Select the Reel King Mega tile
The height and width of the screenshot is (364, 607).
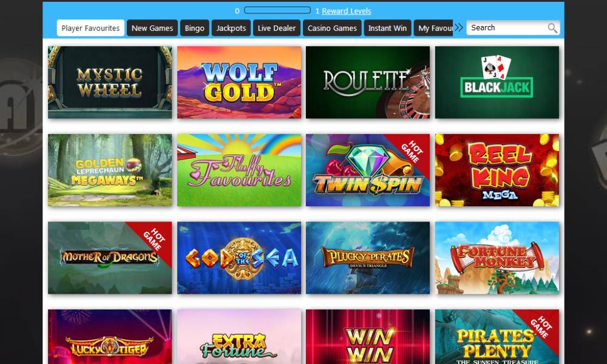tap(497, 170)
